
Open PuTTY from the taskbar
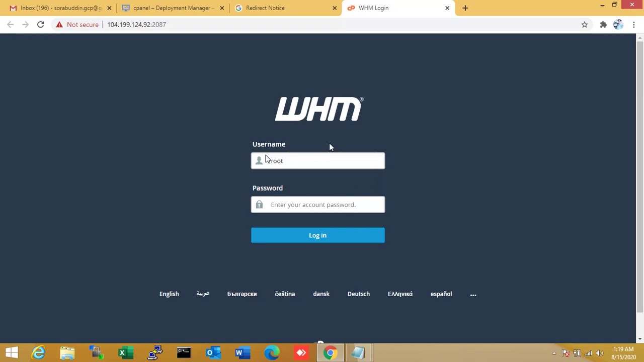[x=154, y=353]
